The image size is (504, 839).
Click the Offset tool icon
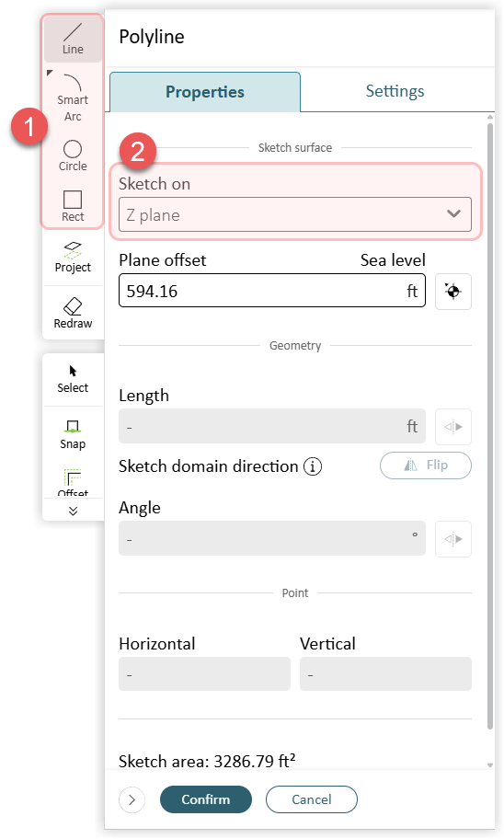73,481
